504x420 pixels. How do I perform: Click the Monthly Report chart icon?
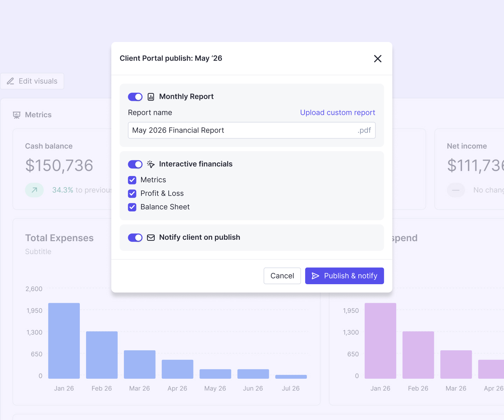click(151, 97)
